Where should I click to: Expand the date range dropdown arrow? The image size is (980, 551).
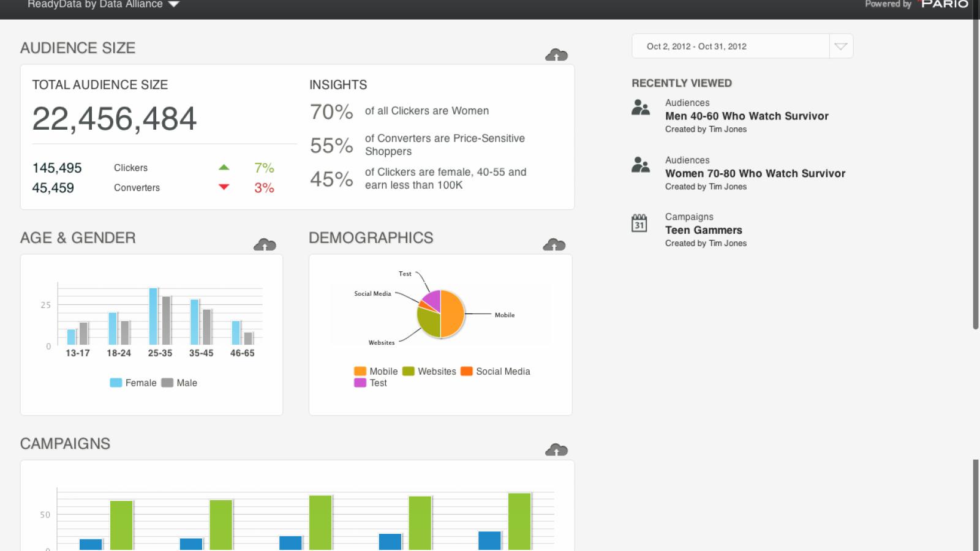pos(841,46)
